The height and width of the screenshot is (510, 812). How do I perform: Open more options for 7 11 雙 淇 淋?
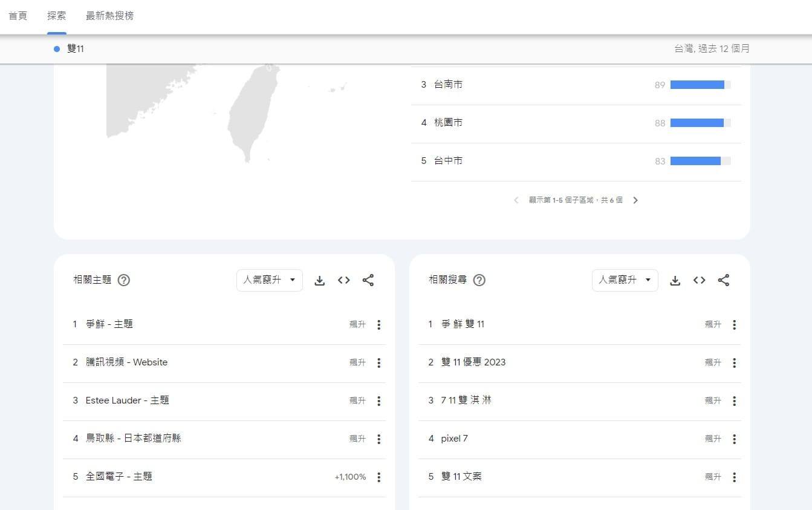click(x=735, y=401)
